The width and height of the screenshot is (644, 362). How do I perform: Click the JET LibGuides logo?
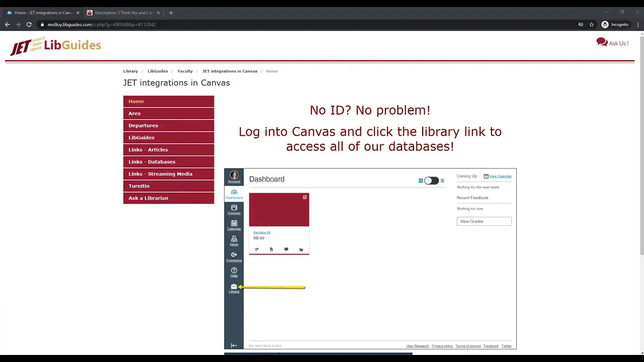click(55, 46)
